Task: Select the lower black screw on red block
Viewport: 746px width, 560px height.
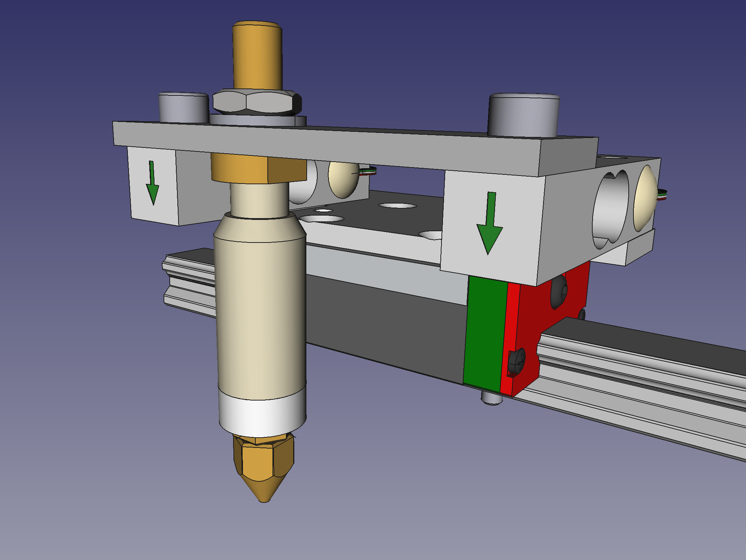Action: pyautogui.click(x=517, y=361)
